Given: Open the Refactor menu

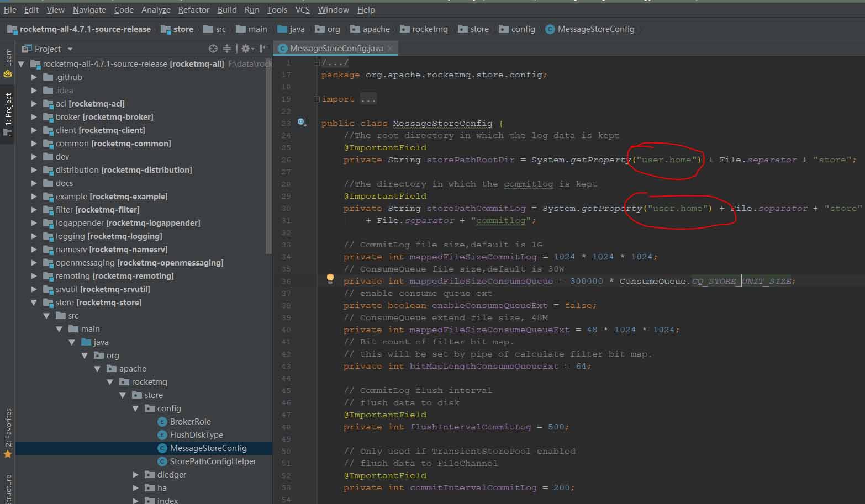Looking at the screenshot, I should point(193,10).
